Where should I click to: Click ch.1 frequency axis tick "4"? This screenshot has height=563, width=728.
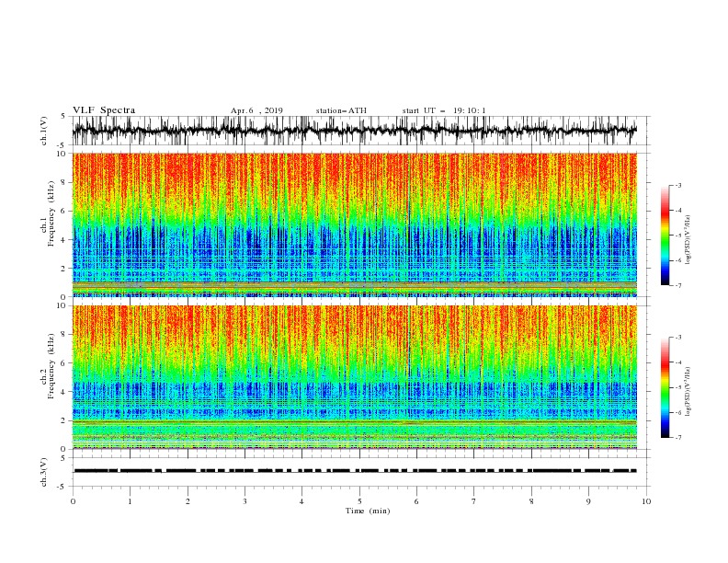(x=63, y=240)
